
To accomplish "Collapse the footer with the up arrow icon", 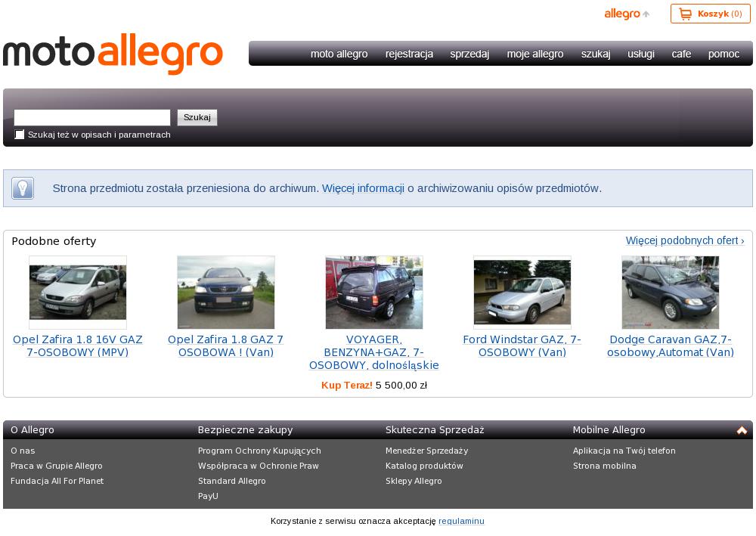I will click(742, 430).
